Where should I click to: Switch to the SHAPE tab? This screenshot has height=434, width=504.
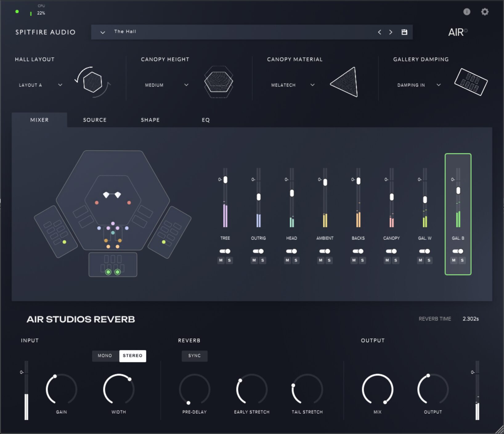tap(150, 120)
